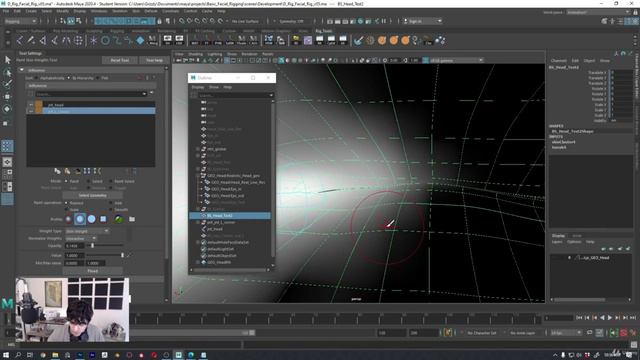Click the Select Geometry button
The width and height of the screenshot is (640, 360).
point(93,196)
